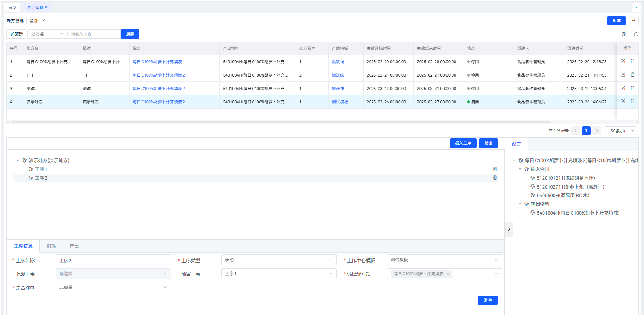644x315 pixels.
Task: Click the 保存 button
Action: pos(487,300)
